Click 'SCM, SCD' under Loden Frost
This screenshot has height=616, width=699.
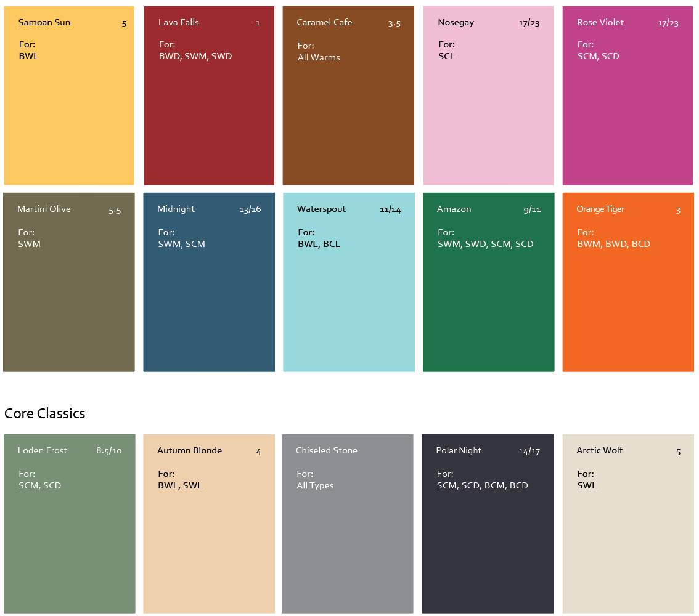(39, 485)
